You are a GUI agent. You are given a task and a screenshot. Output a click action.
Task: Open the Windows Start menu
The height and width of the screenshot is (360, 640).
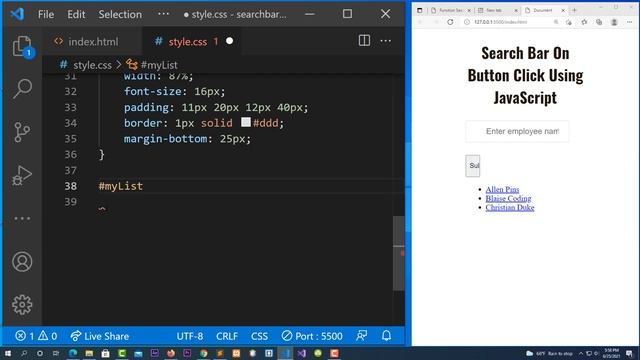7,353
